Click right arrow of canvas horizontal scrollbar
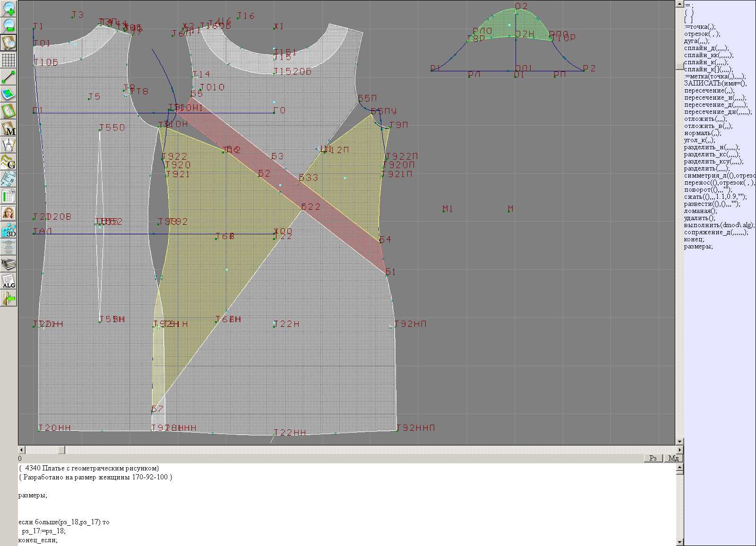 [x=679, y=450]
